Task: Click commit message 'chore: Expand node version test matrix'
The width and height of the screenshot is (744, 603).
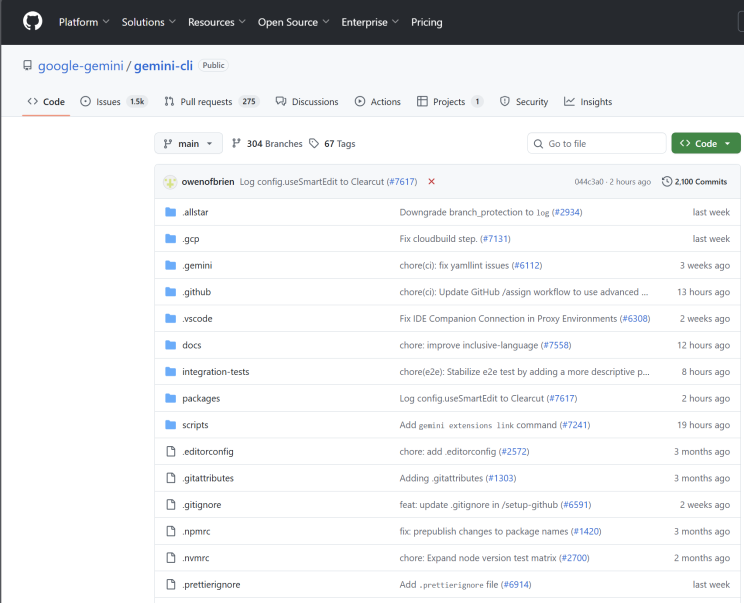Action: click(x=478, y=557)
